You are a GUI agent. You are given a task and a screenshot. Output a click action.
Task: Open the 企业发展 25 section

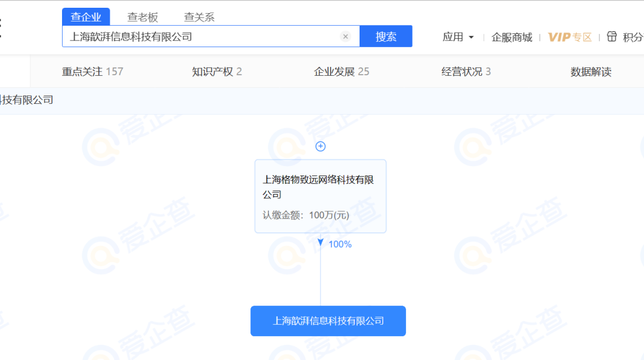pyautogui.click(x=342, y=72)
